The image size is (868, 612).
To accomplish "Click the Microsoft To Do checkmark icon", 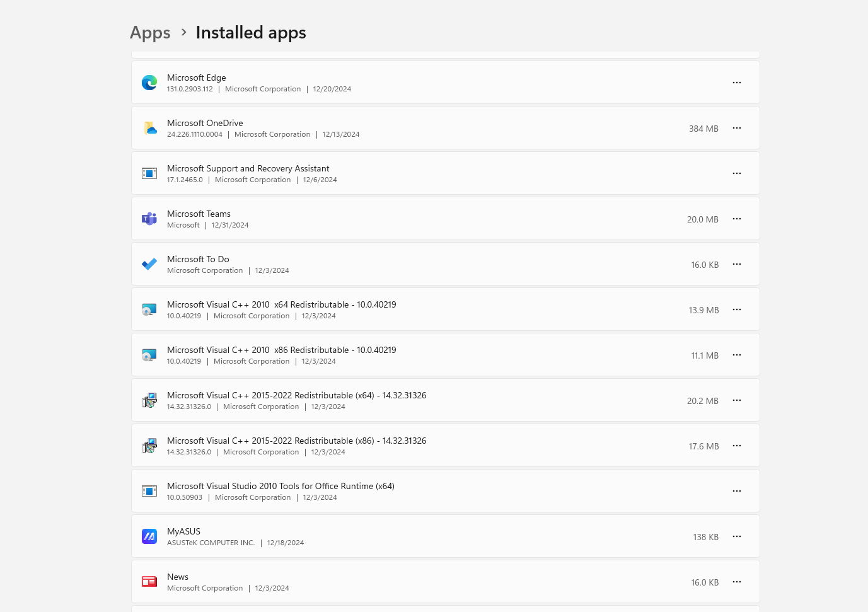I will click(149, 264).
